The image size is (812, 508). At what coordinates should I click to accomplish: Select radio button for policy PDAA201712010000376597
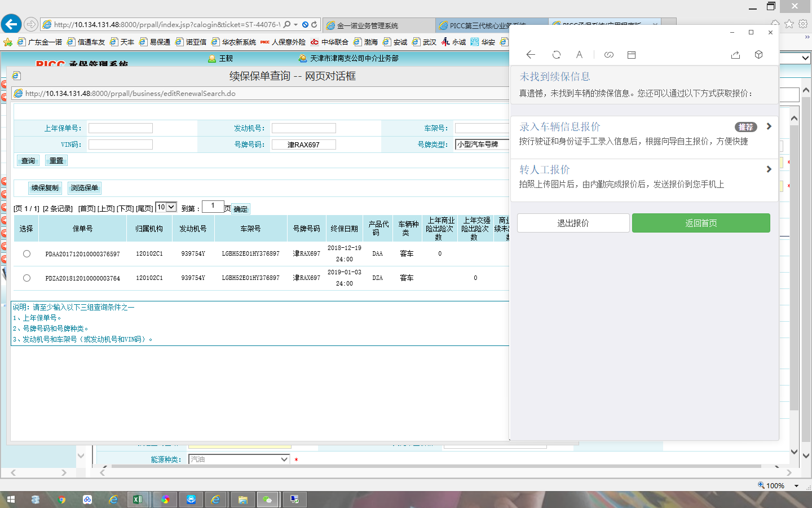(x=27, y=254)
